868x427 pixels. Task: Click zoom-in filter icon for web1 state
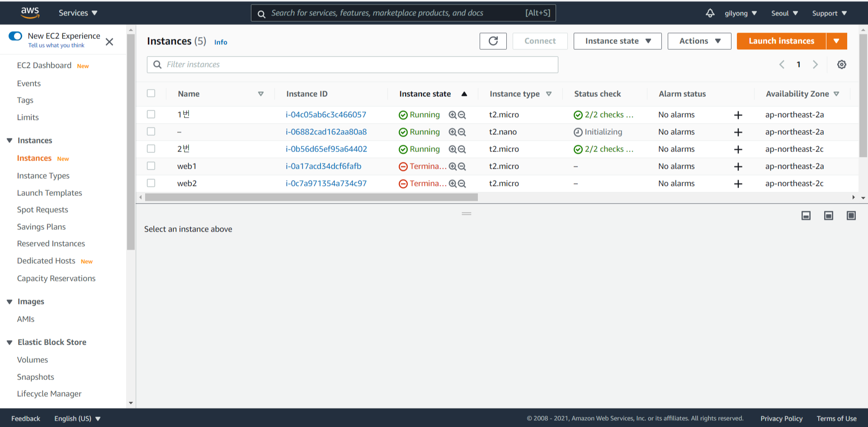[453, 166]
